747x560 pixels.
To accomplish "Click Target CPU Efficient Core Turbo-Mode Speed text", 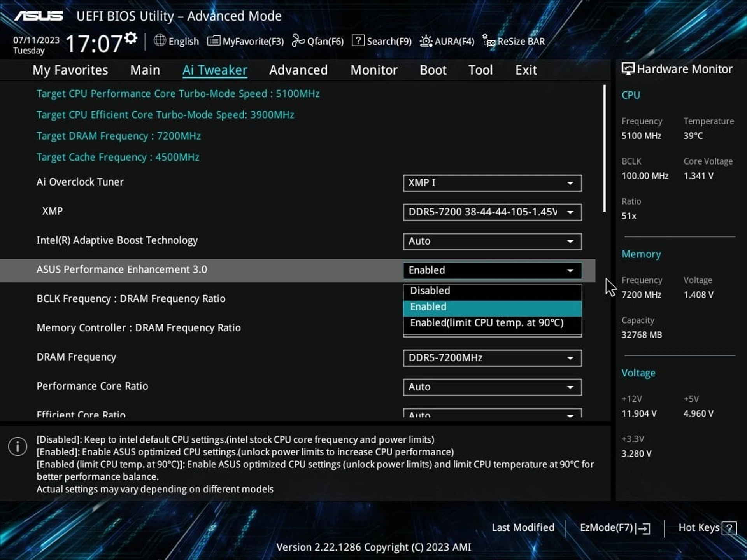I will tap(165, 115).
